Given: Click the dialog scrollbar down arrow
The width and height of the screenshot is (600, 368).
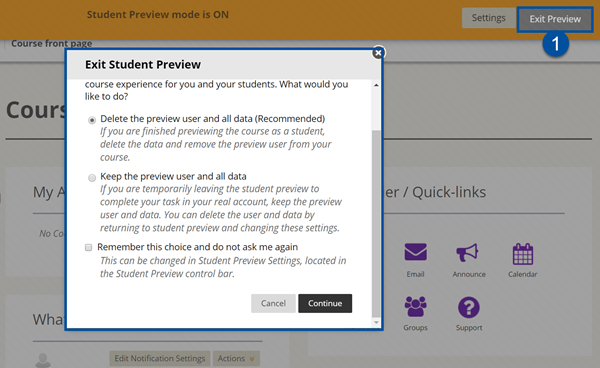Looking at the screenshot, I should point(376,322).
